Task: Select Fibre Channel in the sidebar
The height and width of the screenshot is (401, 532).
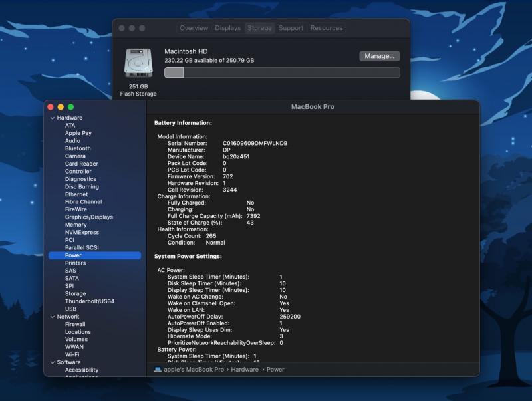Action: coord(84,202)
